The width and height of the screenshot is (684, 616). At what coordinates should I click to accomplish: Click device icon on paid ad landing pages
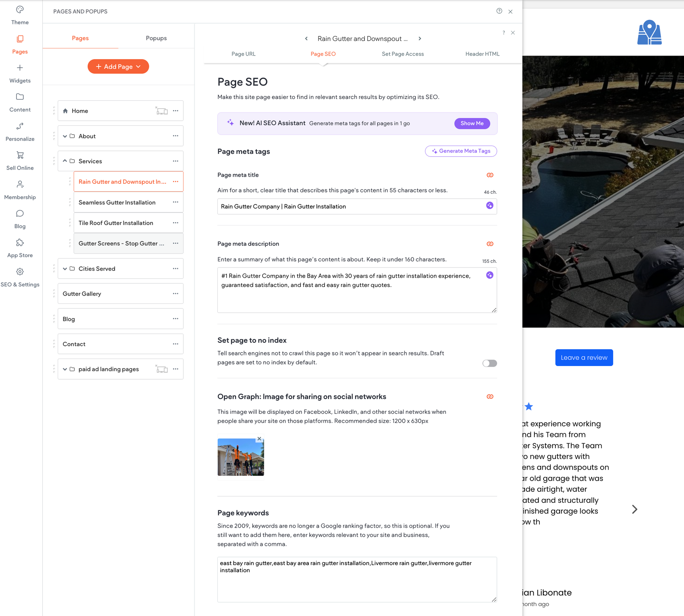pyautogui.click(x=162, y=369)
